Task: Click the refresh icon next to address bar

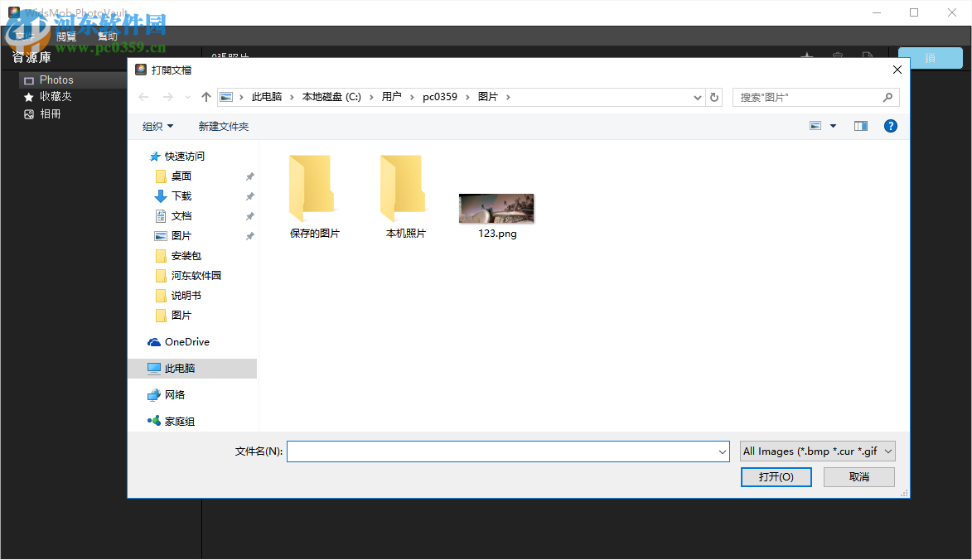Action: click(714, 97)
